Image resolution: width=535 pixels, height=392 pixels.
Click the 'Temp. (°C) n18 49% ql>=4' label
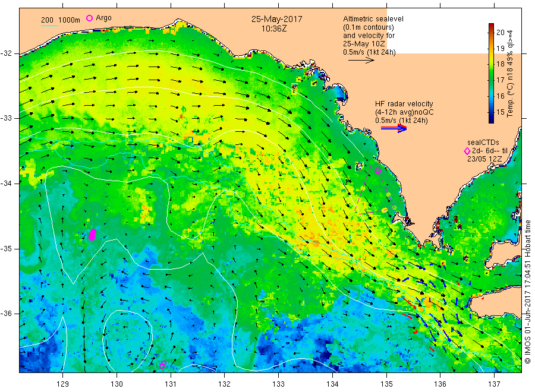point(510,74)
